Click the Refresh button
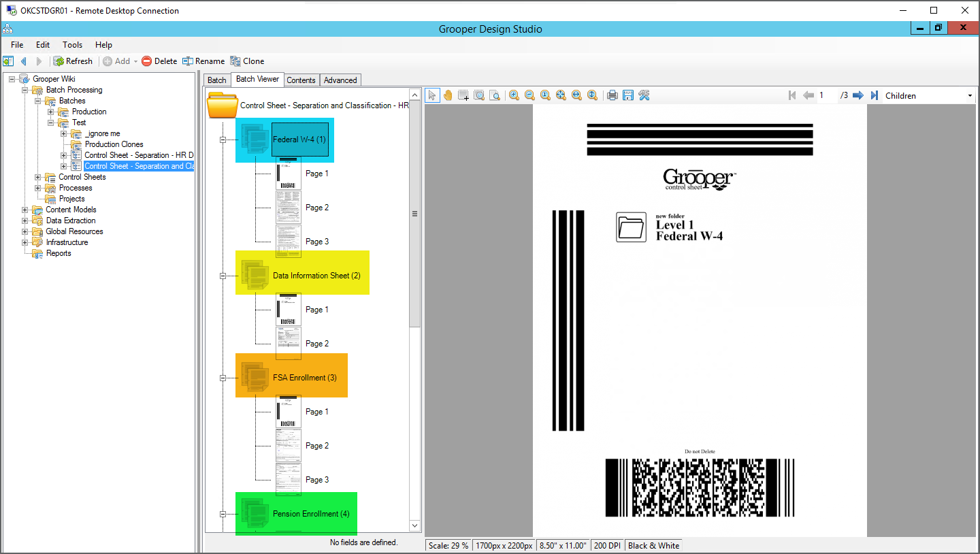 pos(73,61)
